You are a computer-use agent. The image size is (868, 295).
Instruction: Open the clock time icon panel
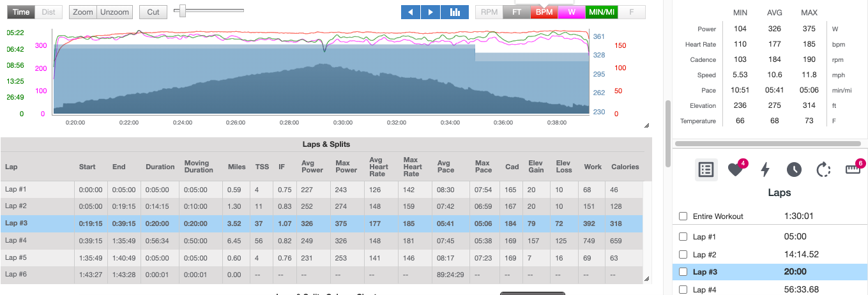click(x=793, y=169)
